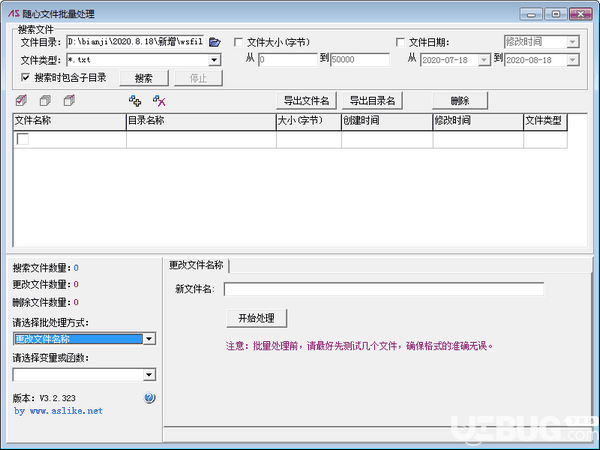Open the www.aslike.net link
This screenshot has width=600, height=450.
tap(66, 411)
